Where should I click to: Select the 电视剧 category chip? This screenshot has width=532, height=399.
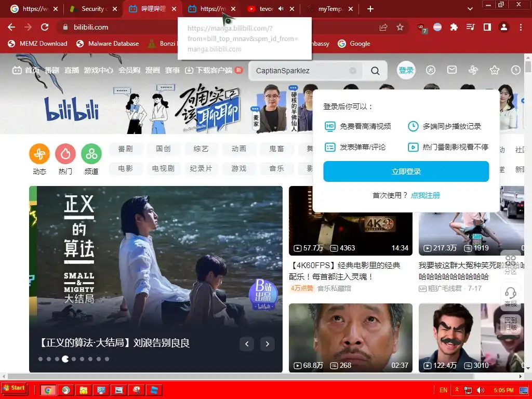point(163,169)
